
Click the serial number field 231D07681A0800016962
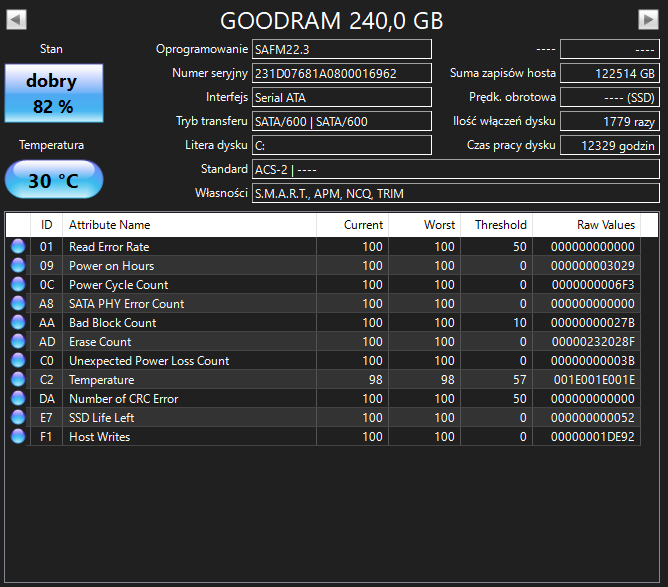coord(342,73)
